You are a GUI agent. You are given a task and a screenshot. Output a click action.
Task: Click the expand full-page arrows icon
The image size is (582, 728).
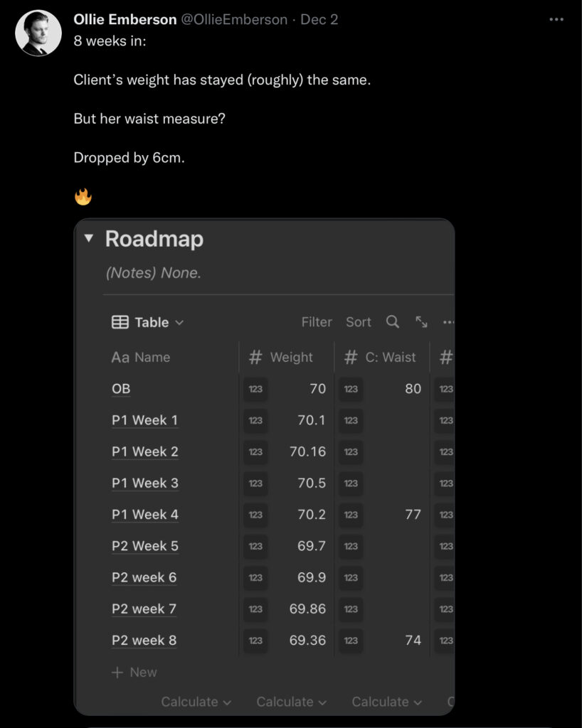(421, 322)
